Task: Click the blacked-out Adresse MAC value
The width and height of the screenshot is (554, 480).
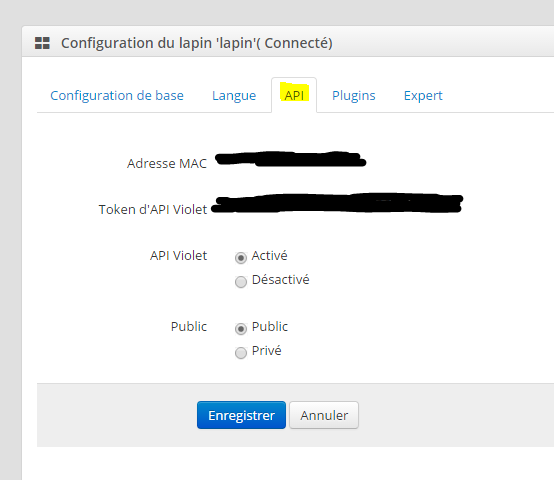Action: click(x=290, y=159)
